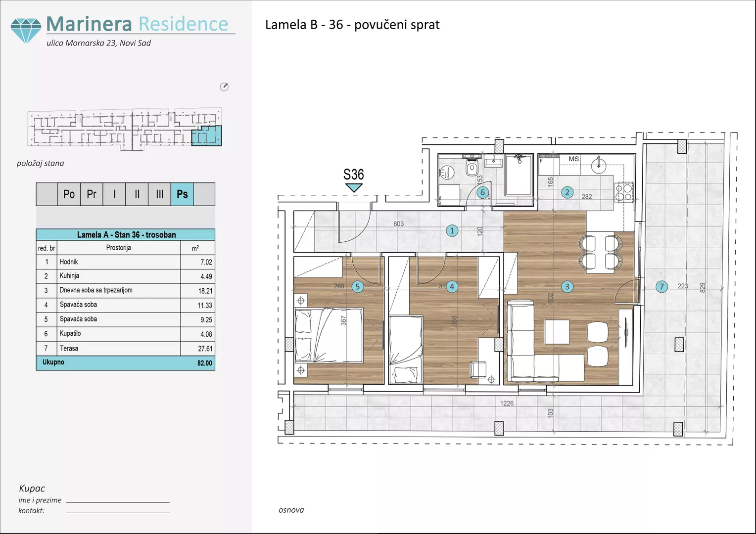Click the kontakt signature line

118,512
